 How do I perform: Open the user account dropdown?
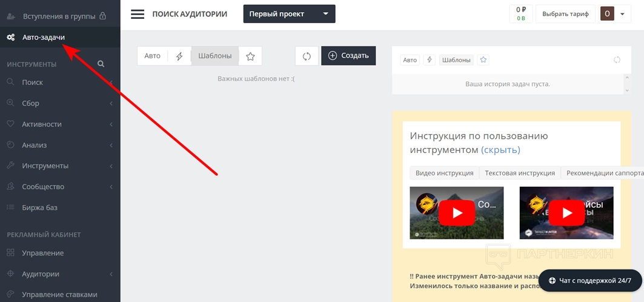pyautogui.click(x=615, y=14)
